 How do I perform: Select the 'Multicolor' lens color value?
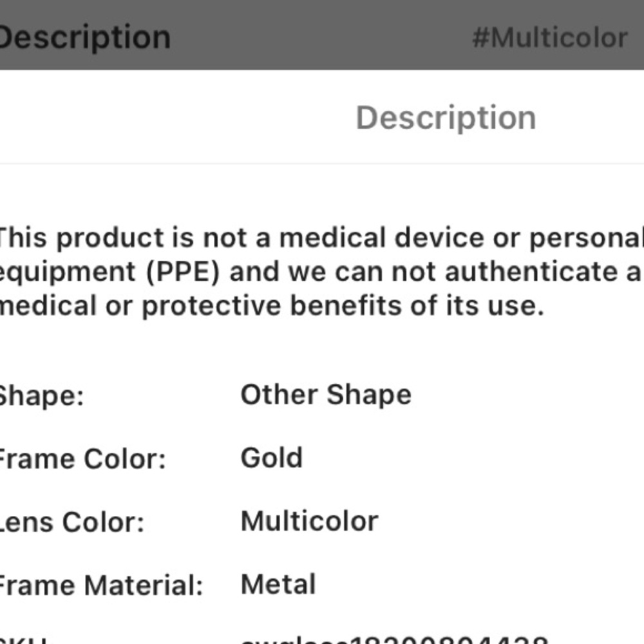coord(309,521)
